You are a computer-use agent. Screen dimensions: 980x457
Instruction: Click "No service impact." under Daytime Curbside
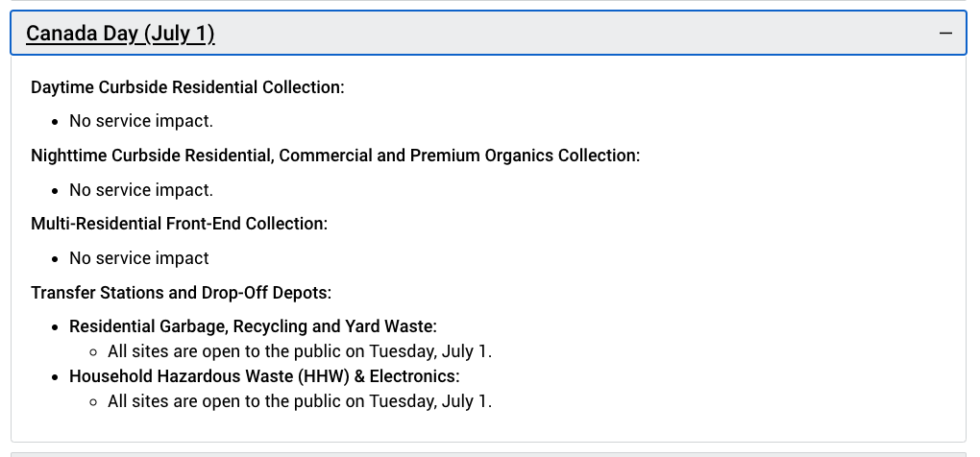pos(141,121)
